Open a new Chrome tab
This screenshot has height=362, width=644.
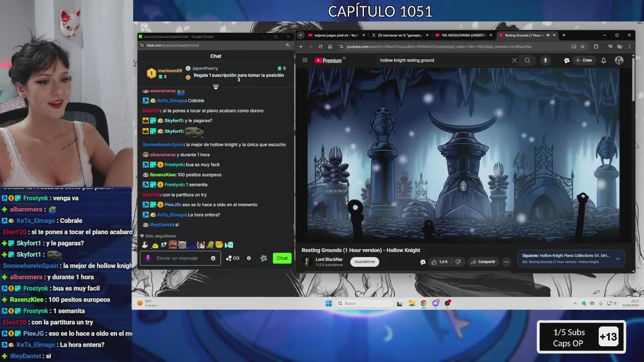coord(563,35)
